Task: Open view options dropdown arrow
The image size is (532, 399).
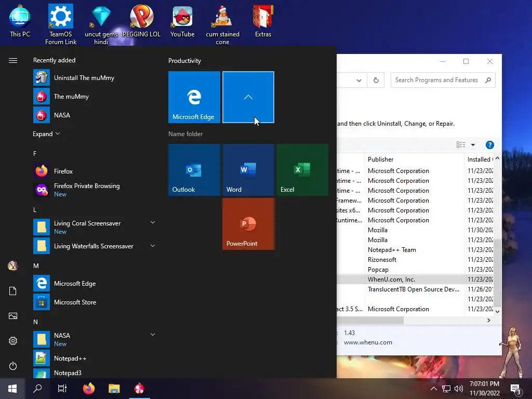Action: pos(473,145)
